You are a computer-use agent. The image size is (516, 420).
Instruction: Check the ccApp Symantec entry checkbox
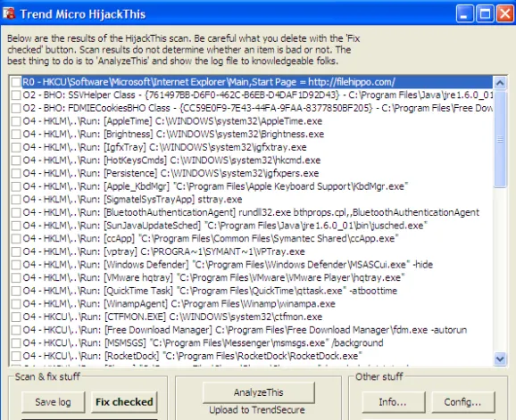click(16, 239)
